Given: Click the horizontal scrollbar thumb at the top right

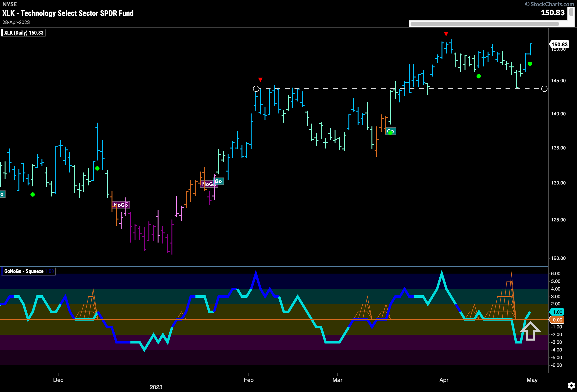Looking at the screenshot, I should pyautogui.click(x=485, y=24).
